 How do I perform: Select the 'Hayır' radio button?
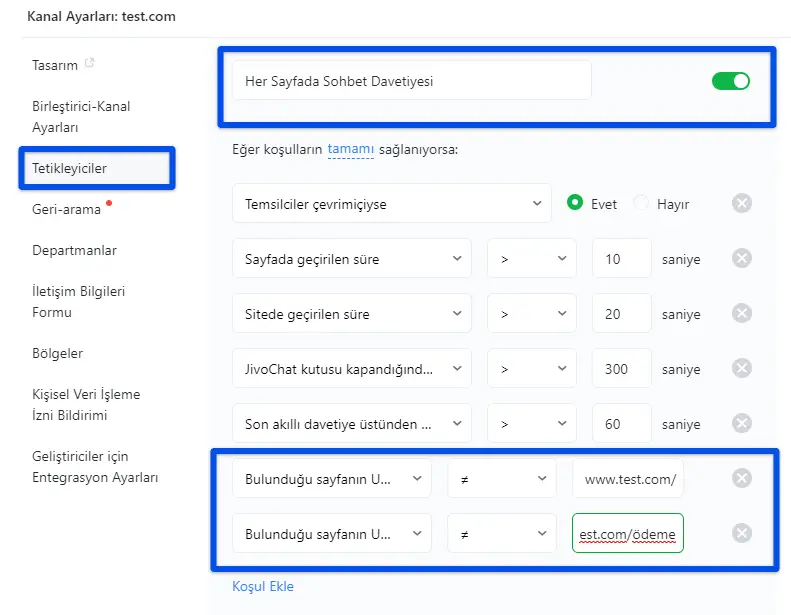coord(641,203)
